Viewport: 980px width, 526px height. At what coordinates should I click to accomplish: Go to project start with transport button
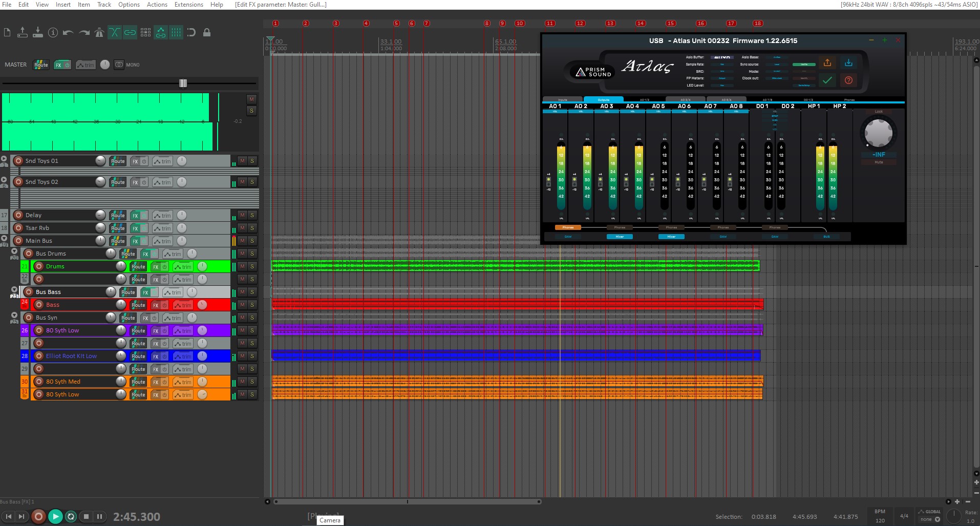(x=9, y=517)
